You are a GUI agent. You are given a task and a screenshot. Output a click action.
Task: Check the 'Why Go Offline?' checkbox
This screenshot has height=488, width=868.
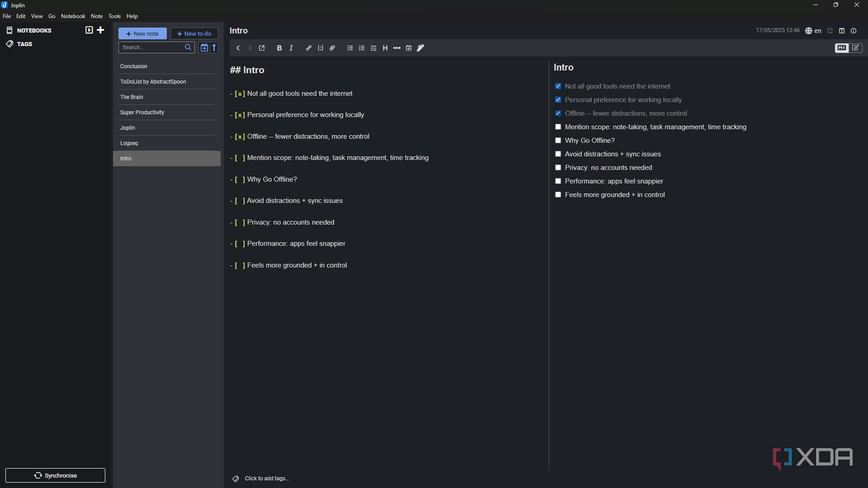coord(558,141)
